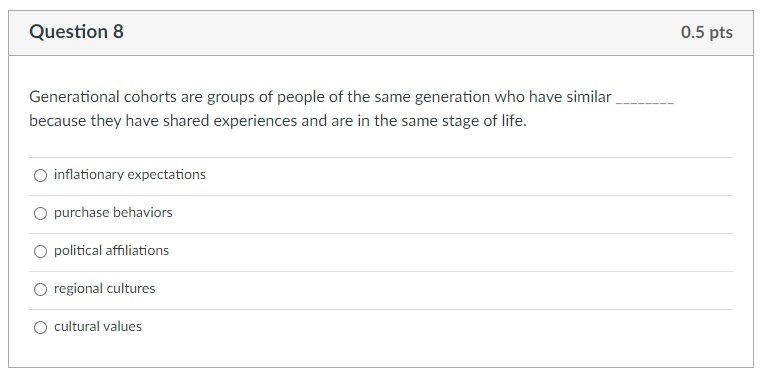Pick the 'regional cultures' radio button
Image resolution: width=762 pixels, height=392 pixels.
click(x=40, y=290)
